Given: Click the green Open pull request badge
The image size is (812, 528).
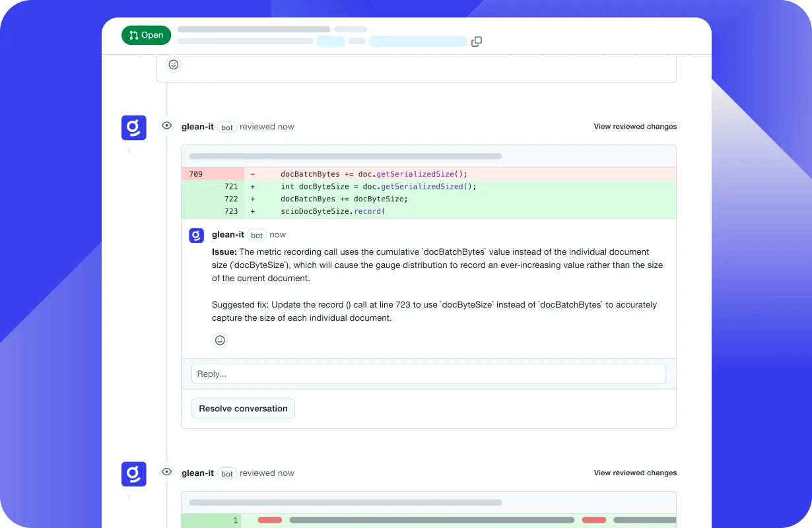Looking at the screenshot, I should (x=147, y=35).
